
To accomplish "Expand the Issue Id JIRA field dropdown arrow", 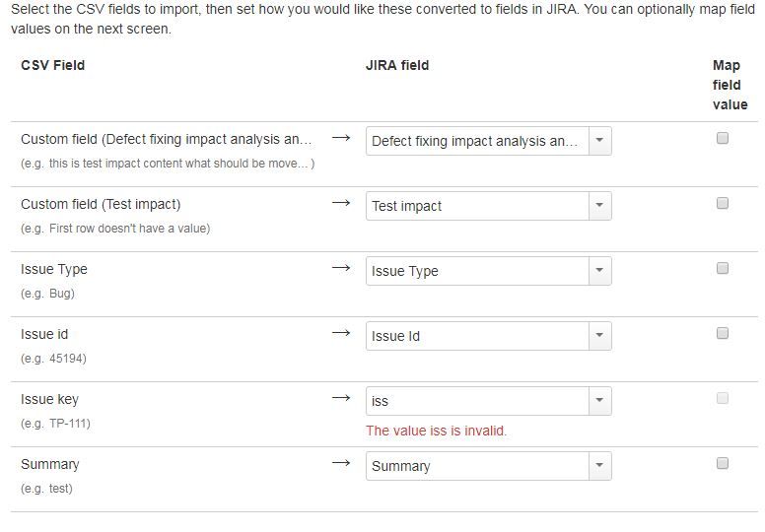I will [599, 336].
